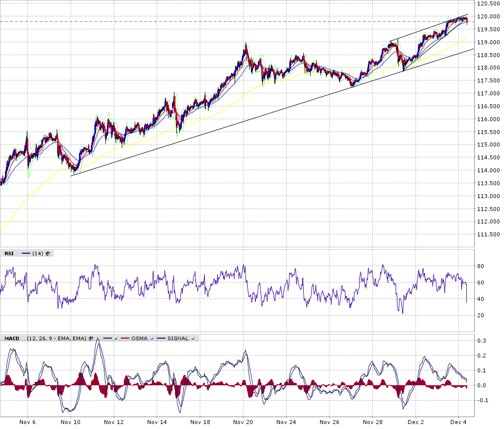
Task: Click the MACD 0.0 scale label
Action: click(482, 385)
